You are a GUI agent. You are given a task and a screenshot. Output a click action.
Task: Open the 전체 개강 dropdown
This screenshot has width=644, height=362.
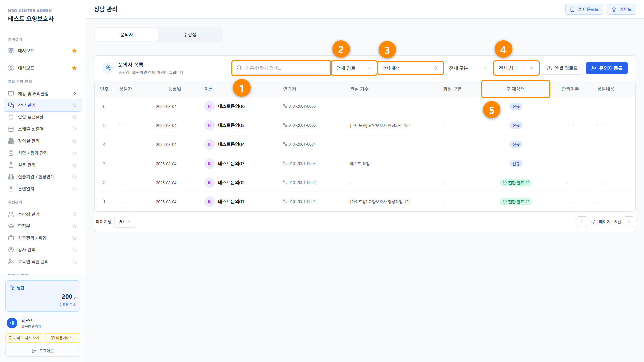[x=410, y=68]
